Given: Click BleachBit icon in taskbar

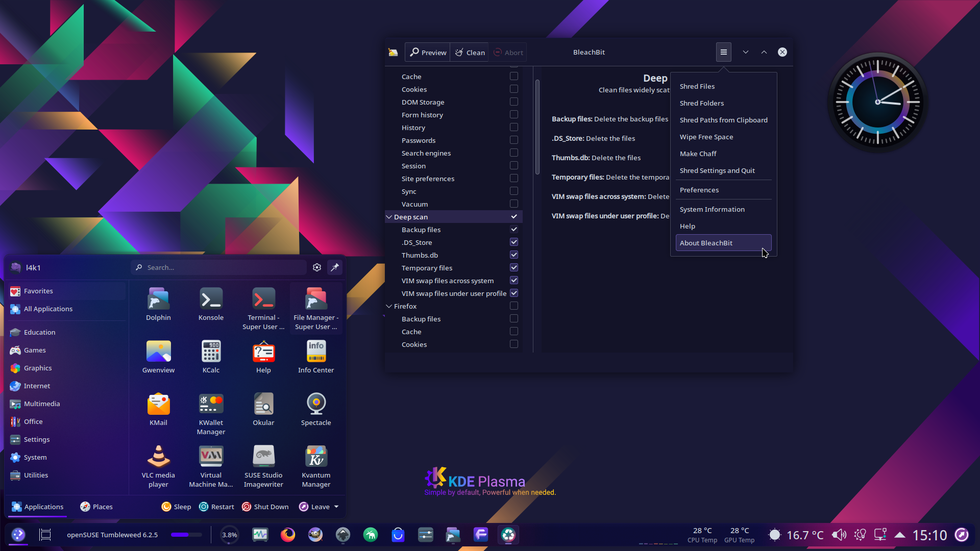Looking at the screenshot, I should tap(508, 535).
